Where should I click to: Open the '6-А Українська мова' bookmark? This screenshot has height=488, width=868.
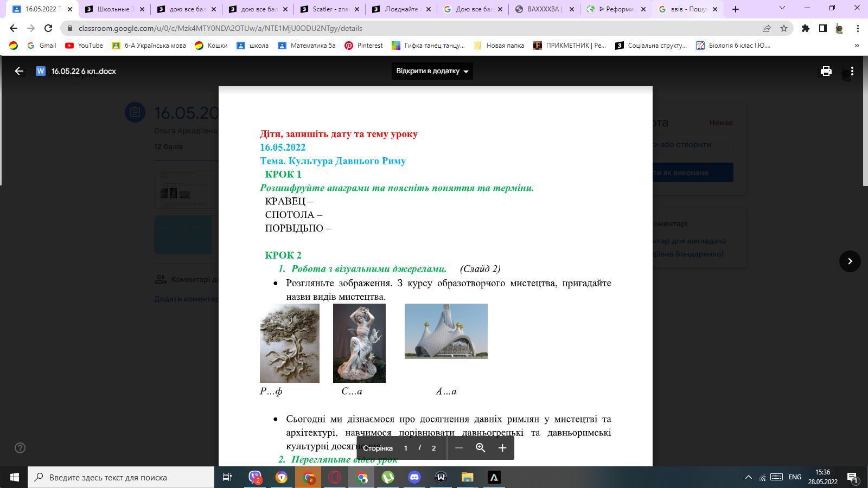click(x=149, y=46)
